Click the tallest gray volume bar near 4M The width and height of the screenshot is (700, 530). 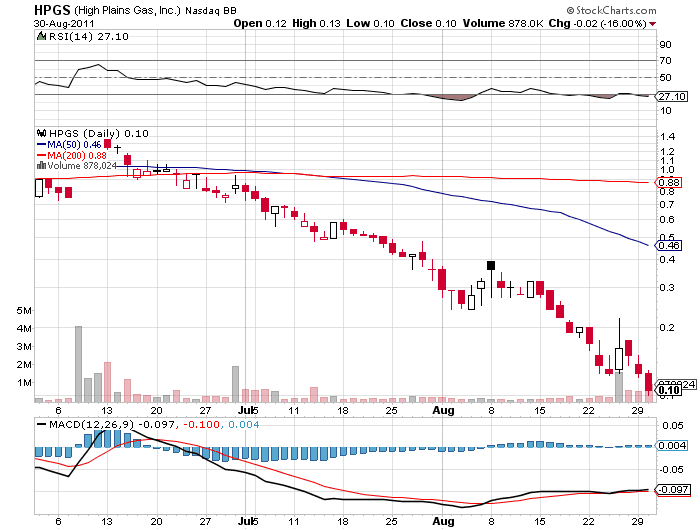click(x=78, y=364)
